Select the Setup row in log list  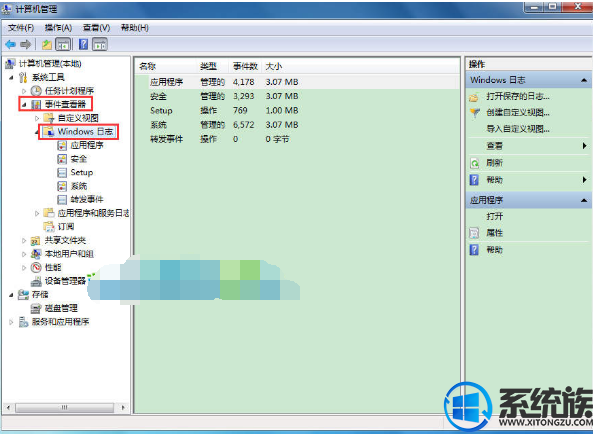[x=297, y=110]
